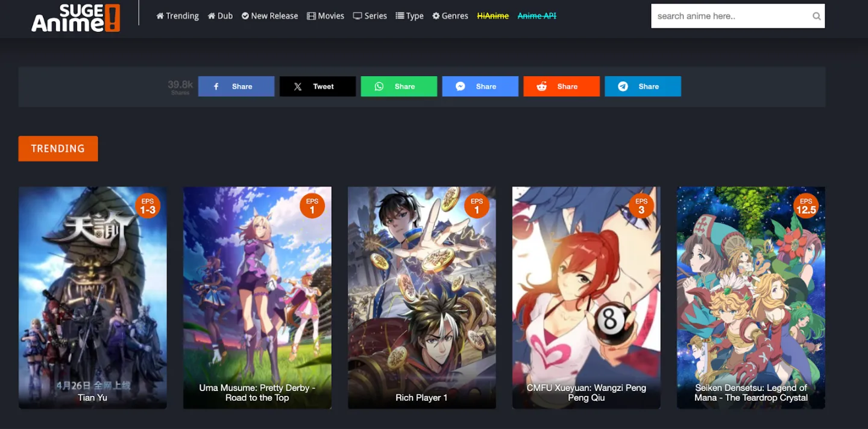Click the list icon beside Type
Screen dimensions: 868x429
400,16
